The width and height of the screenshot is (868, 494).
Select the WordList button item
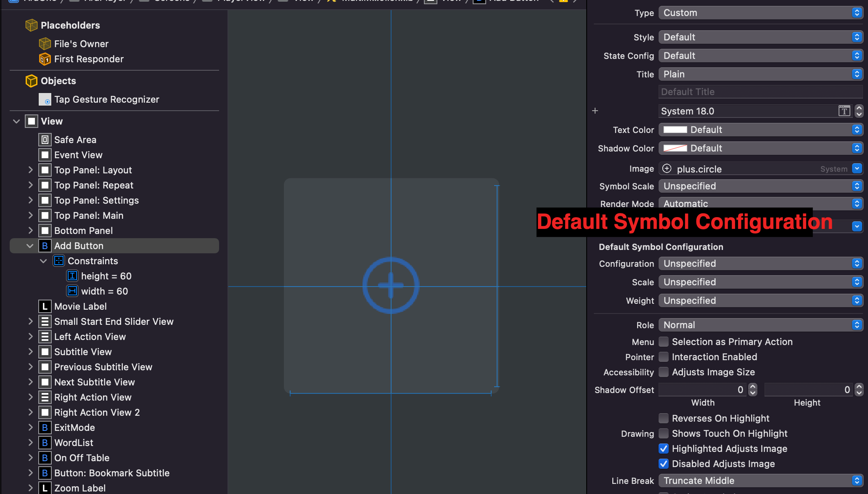74,443
